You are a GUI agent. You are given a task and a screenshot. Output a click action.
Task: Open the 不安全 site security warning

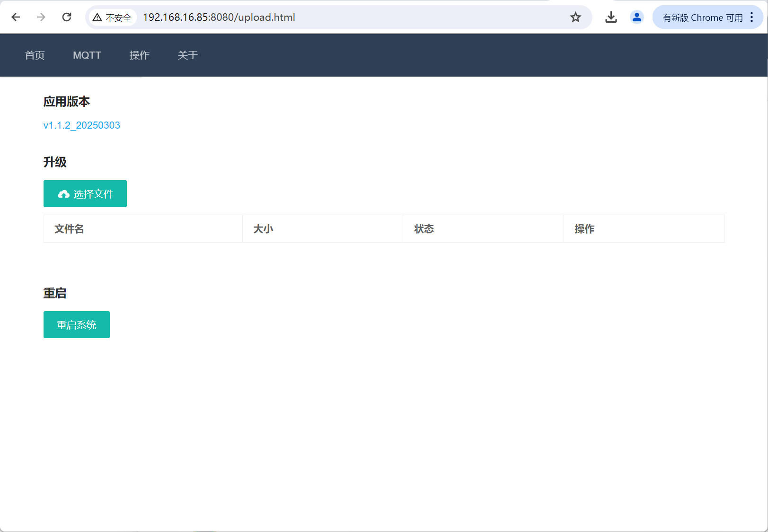point(112,17)
